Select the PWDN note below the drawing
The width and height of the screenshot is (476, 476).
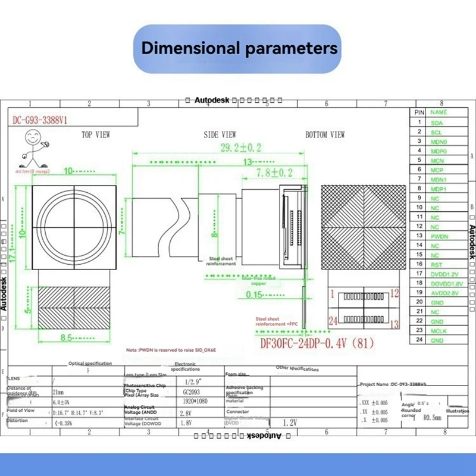[171, 350]
